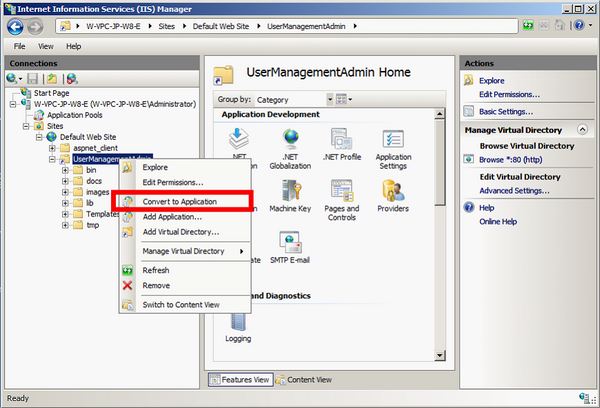Open .NET Globalization feature
Image resolution: width=600 pixels, height=408 pixels.
coord(290,149)
